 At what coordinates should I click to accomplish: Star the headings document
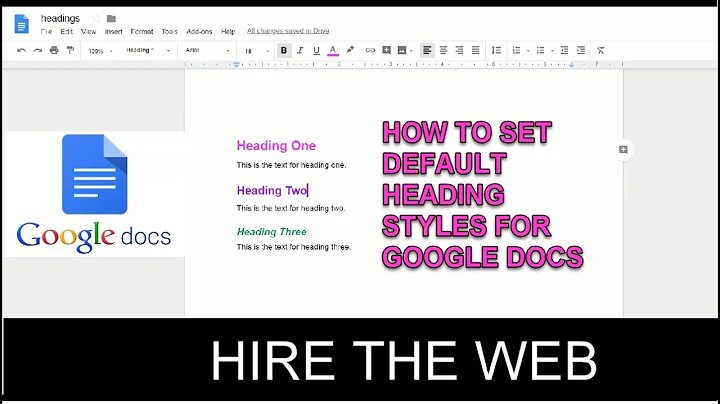click(96, 18)
